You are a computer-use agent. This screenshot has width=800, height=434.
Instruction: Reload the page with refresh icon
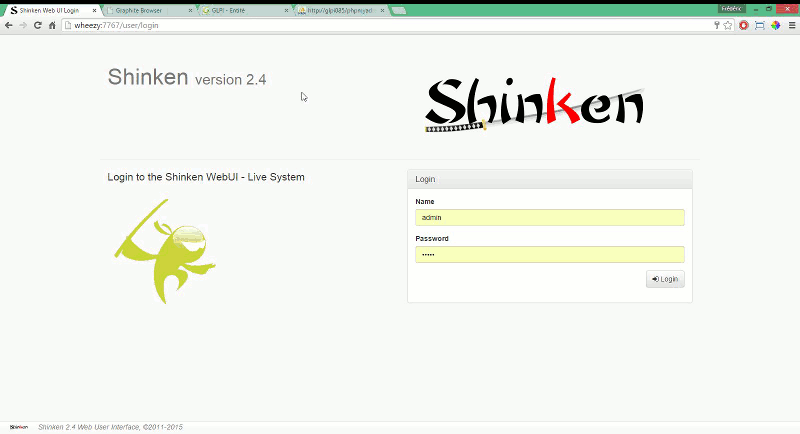click(x=37, y=25)
